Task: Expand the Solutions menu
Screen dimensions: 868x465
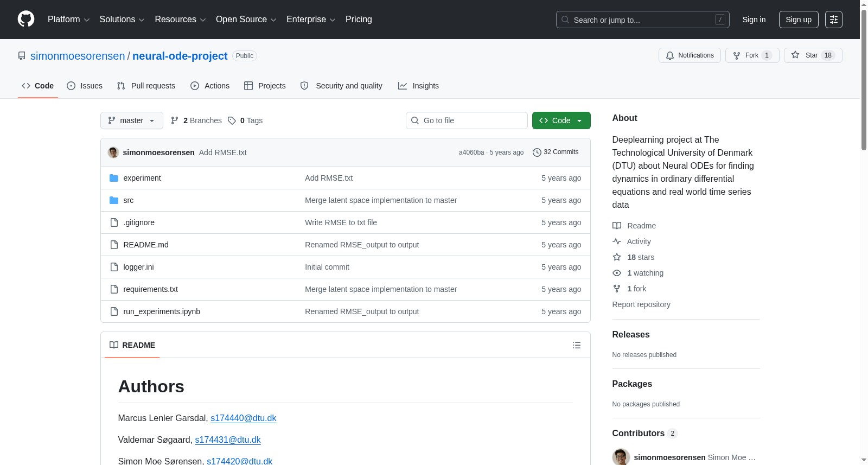Action: (x=122, y=20)
